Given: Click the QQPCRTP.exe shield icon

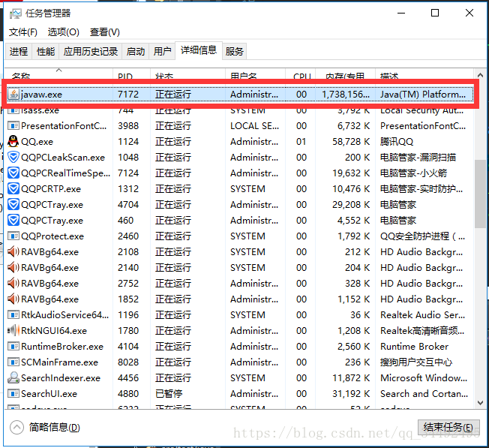Looking at the screenshot, I should coord(13,189).
